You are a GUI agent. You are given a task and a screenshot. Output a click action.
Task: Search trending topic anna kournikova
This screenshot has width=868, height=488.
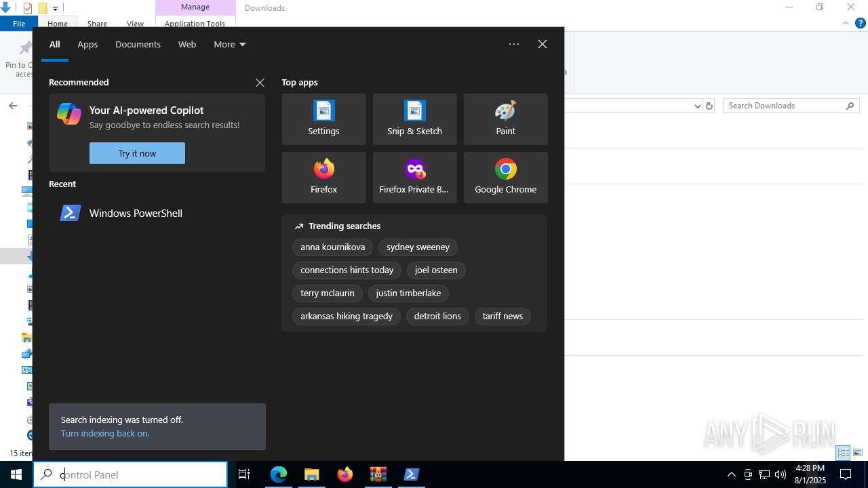[x=333, y=247]
